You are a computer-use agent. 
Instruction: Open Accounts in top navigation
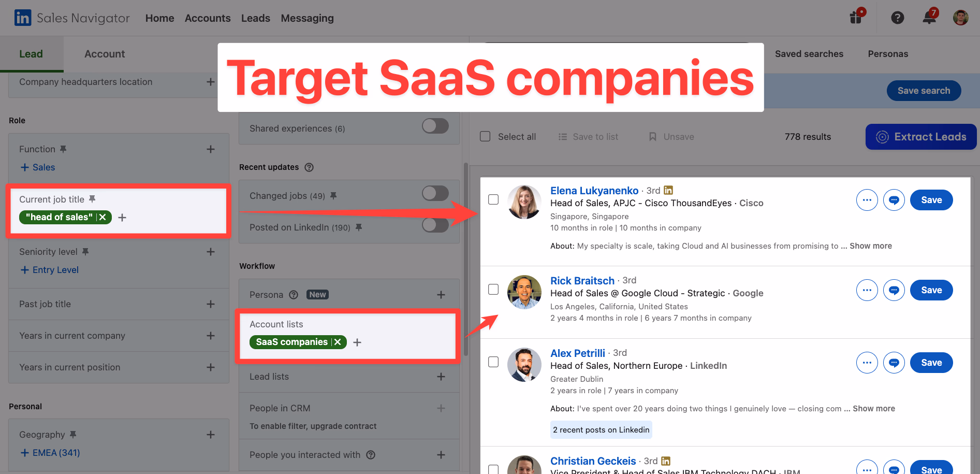[x=208, y=18]
